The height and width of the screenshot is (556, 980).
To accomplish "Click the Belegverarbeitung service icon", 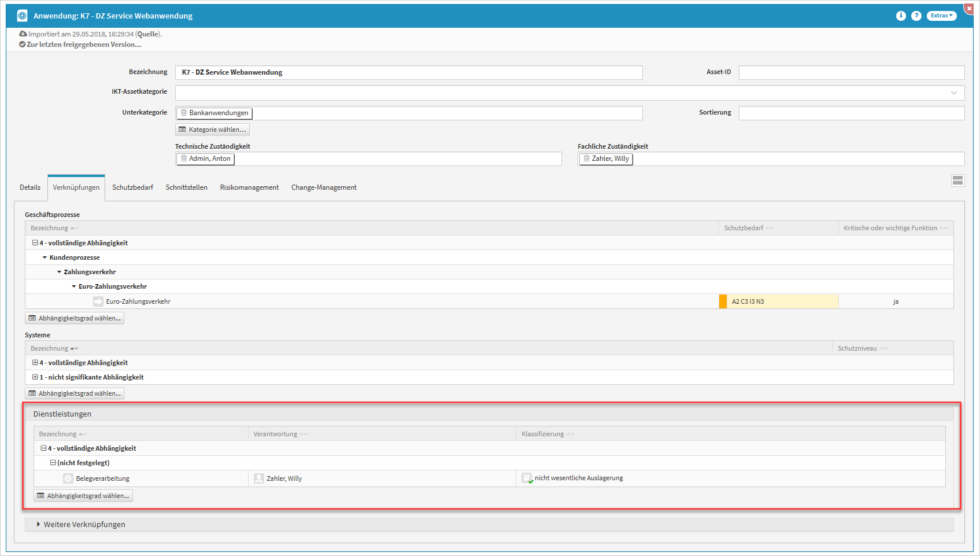I will pyautogui.click(x=68, y=478).
